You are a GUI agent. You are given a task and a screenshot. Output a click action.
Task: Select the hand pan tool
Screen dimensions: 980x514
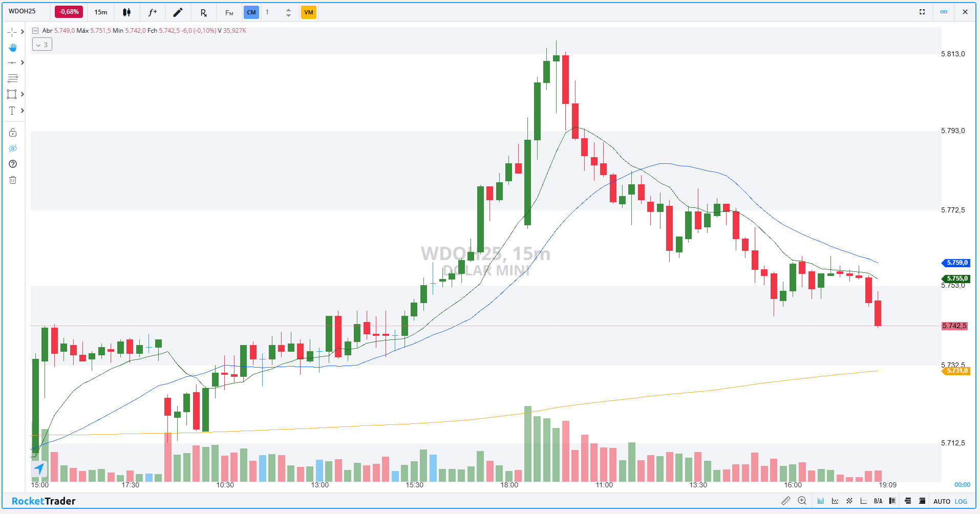(x=13, y=48)
